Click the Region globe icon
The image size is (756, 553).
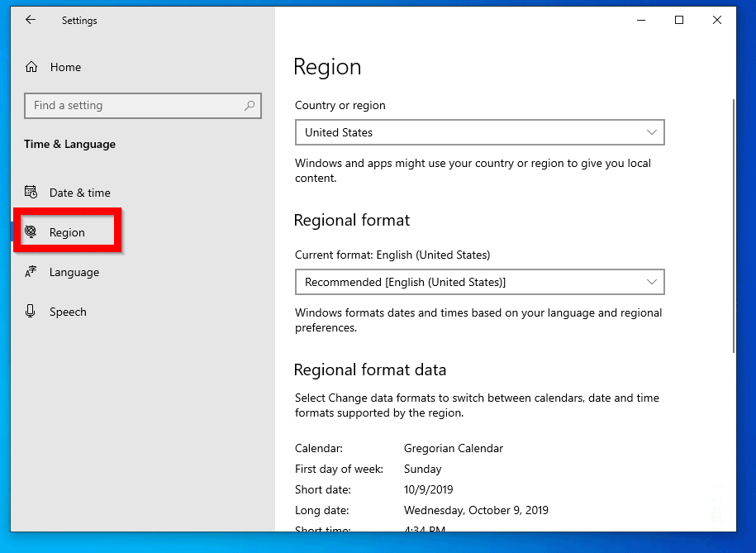[x=31, y=231]
